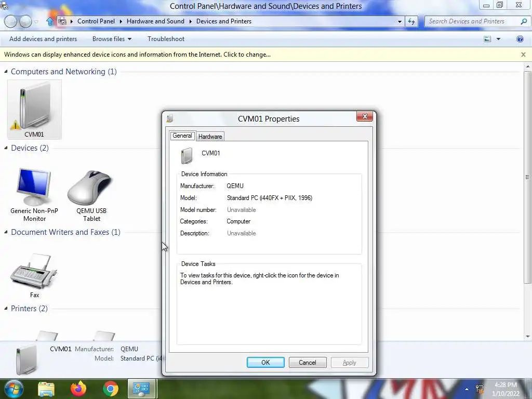Open the view options dropdown arrow

pos(498,39)
